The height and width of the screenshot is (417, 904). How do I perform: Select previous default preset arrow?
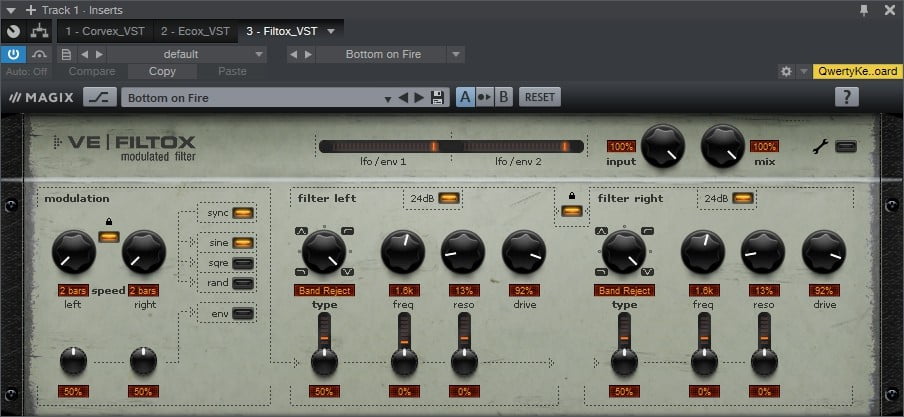[x=84, y=54]
